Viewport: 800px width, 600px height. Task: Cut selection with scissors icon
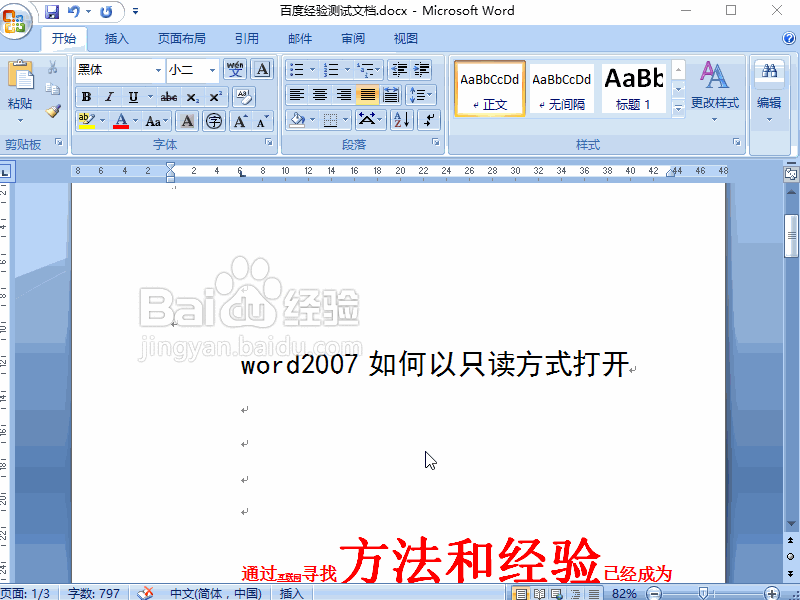pyautogui.click(x=52, y=67)
